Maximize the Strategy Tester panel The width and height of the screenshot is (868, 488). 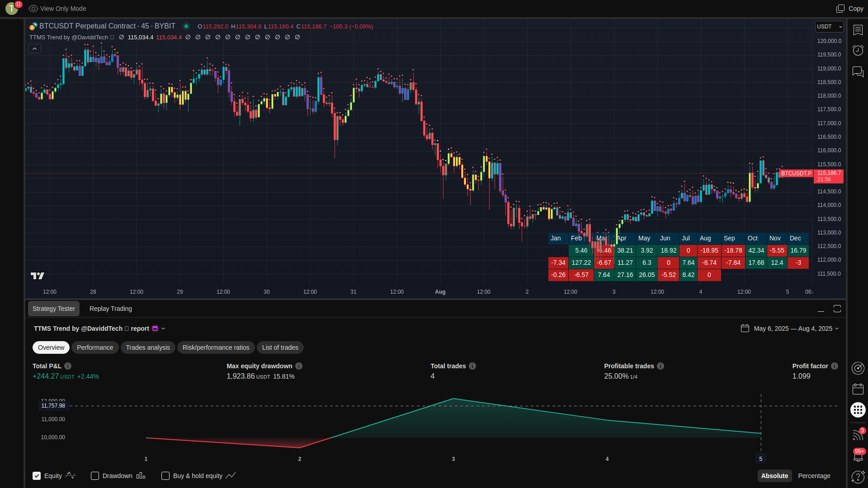(x=837, y=309)
